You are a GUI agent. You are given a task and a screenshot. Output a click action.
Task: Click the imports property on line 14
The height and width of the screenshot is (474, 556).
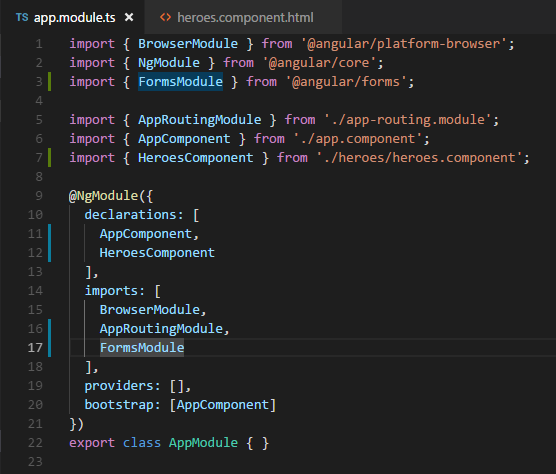coord(111,291)
